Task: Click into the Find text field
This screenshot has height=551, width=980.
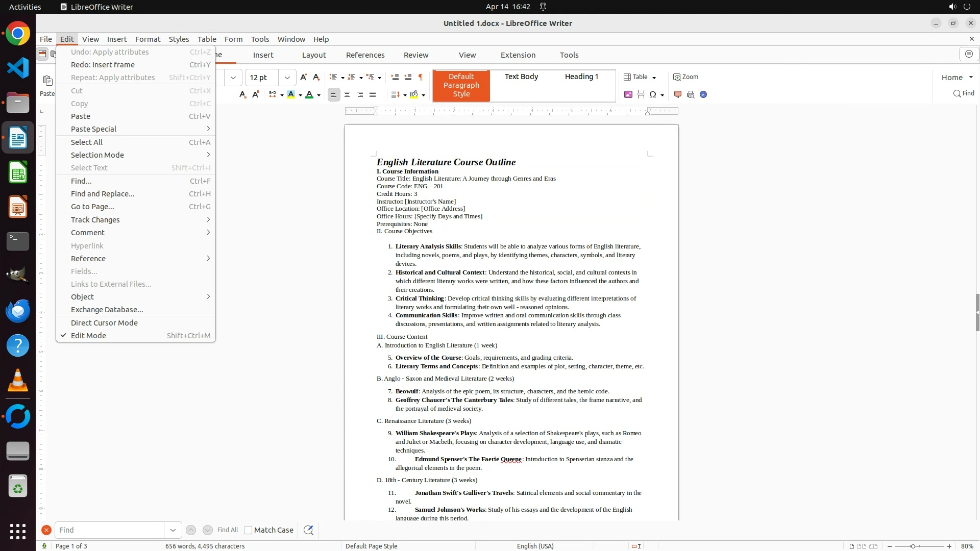Action: [109, 530]
